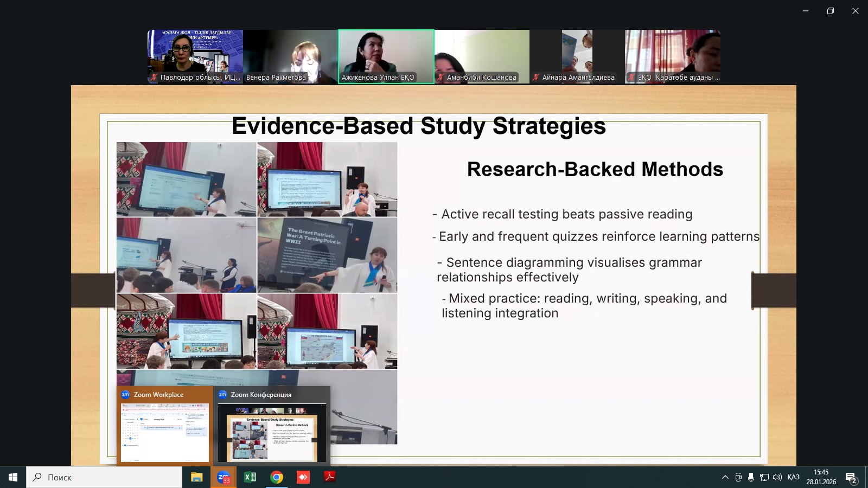868x488 pixels.
Task: Open the red AnyDesk taskbar icon
Action: (303, 477)
